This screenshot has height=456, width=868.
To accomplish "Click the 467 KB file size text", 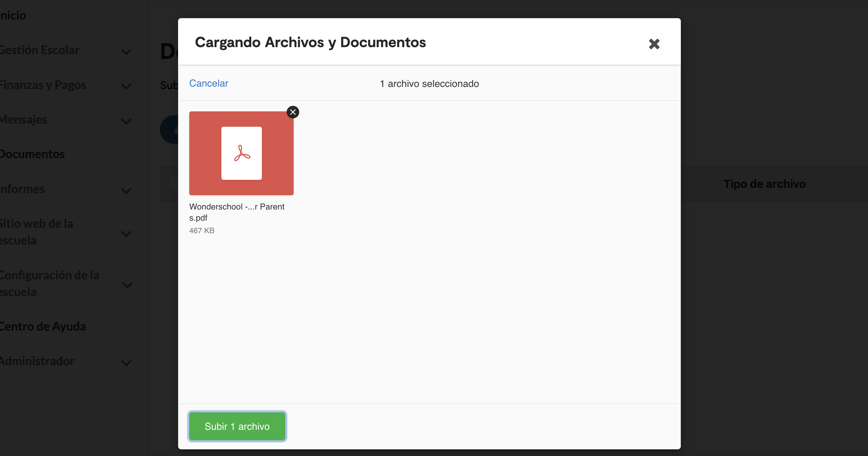I will (x=202, y=231).
